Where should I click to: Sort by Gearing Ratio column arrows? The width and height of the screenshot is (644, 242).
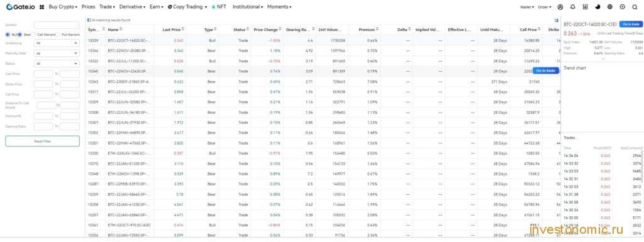click(x=313, y=30)
